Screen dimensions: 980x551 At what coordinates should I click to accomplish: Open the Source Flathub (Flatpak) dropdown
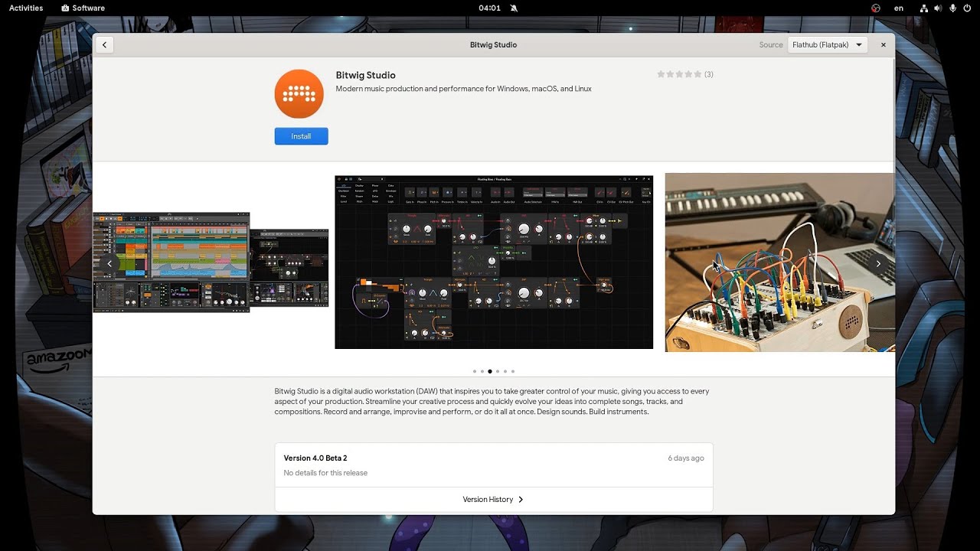pyautogui.click(x=828, y=44)
